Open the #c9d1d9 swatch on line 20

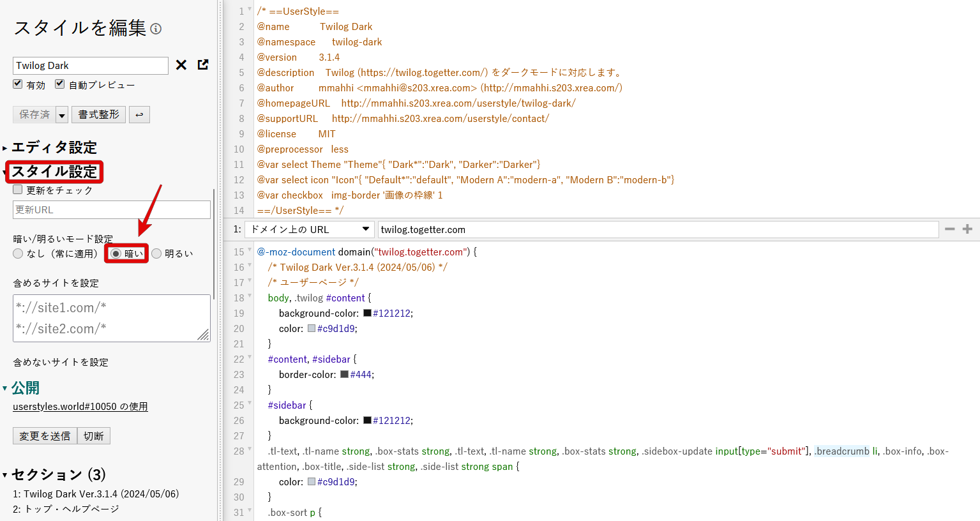click(x=312, y=328)
